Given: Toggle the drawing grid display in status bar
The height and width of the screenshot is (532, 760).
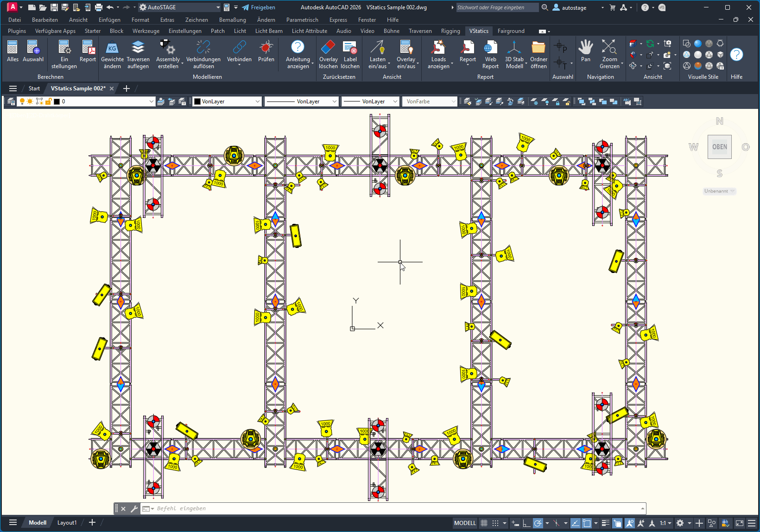Looking at the screenshot, I should (484, 523).
